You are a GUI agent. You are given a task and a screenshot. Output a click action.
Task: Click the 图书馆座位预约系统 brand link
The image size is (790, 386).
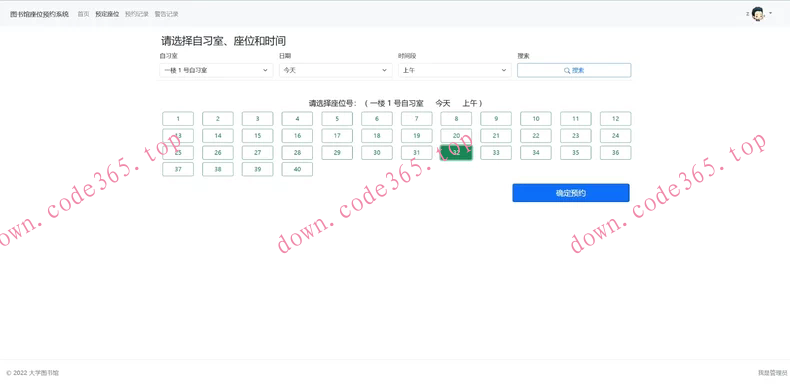(39, 14)
